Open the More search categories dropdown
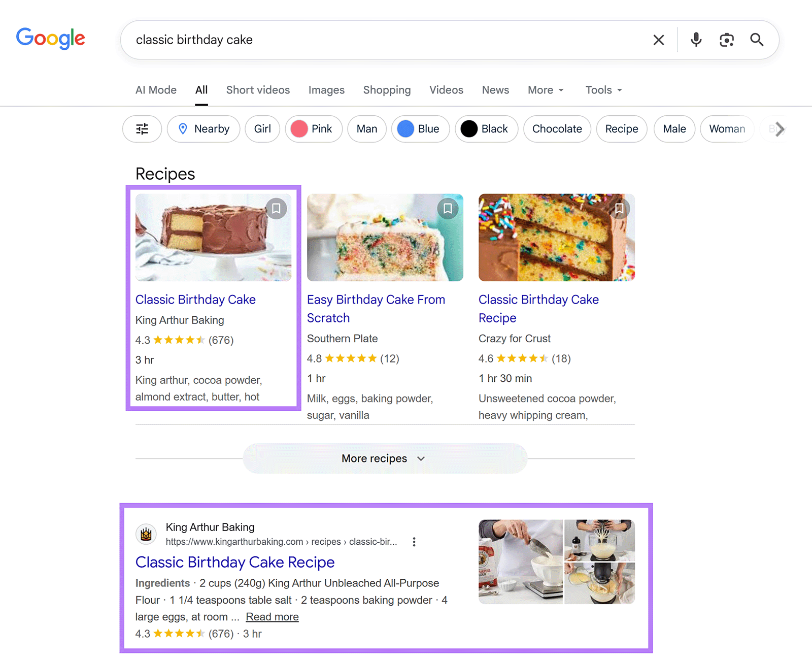 click(545, 90)
